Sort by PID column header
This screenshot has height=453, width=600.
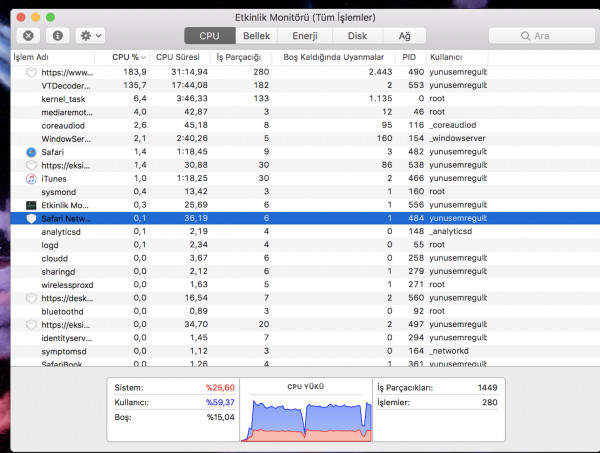(411, 57)
